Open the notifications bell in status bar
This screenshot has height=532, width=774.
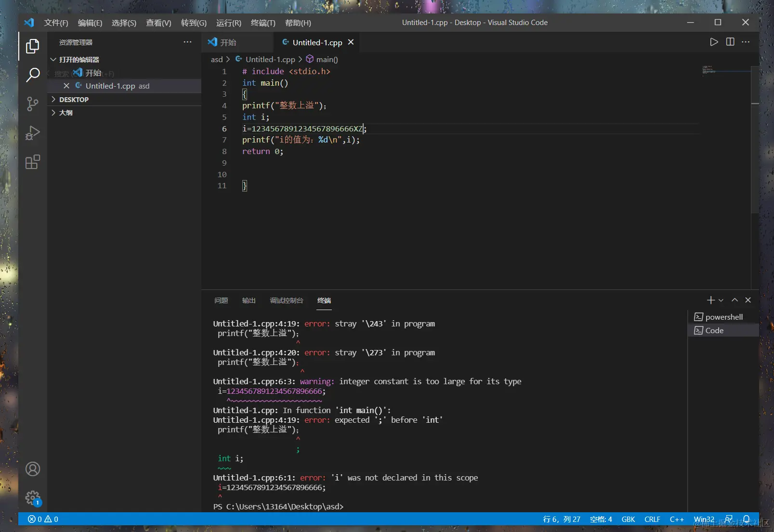pos(746,519)
